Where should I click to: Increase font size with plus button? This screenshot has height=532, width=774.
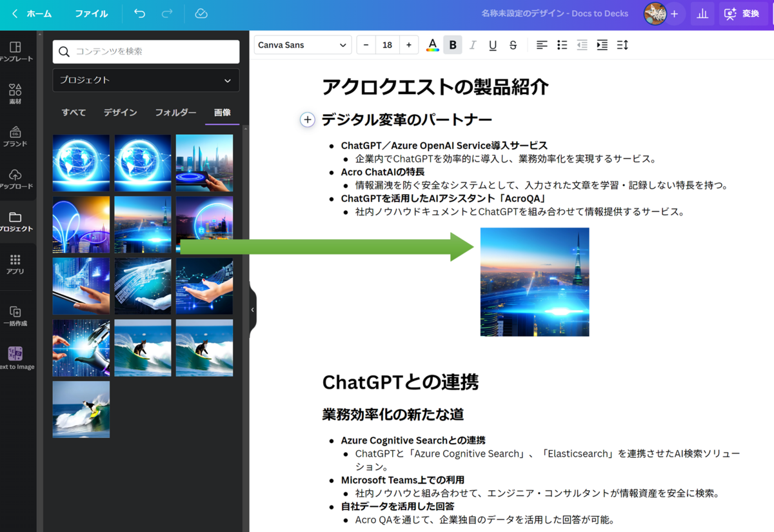(408, 45)
